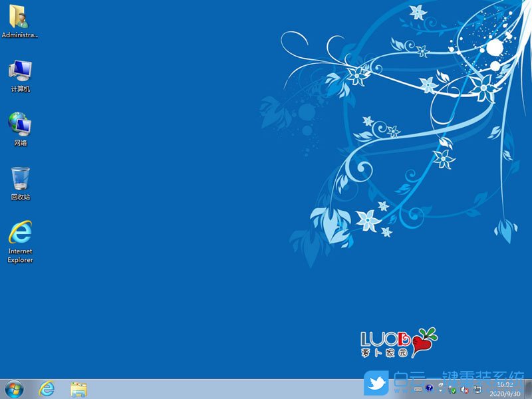
Task: Click the network connection tray icon
Action: click(476, 389)
